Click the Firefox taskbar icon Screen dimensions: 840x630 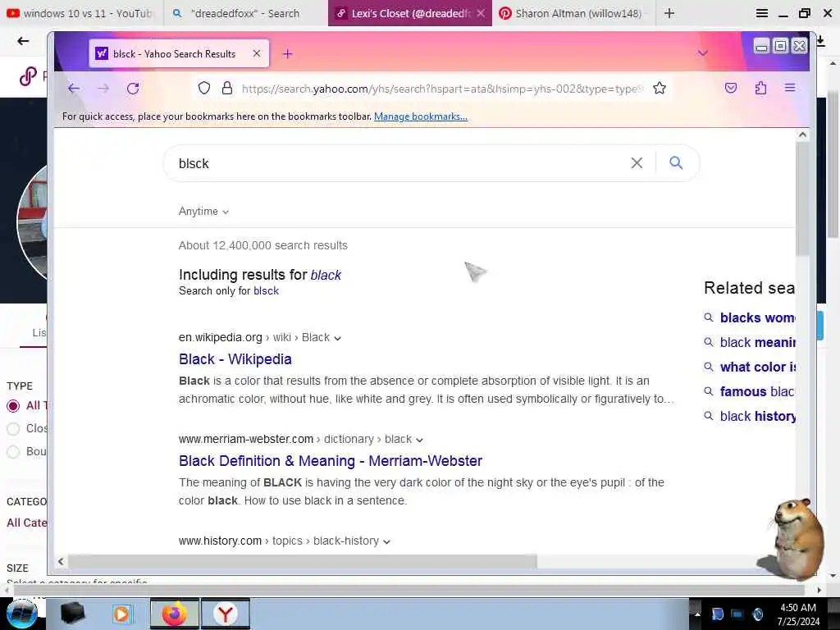click(175, 614)
